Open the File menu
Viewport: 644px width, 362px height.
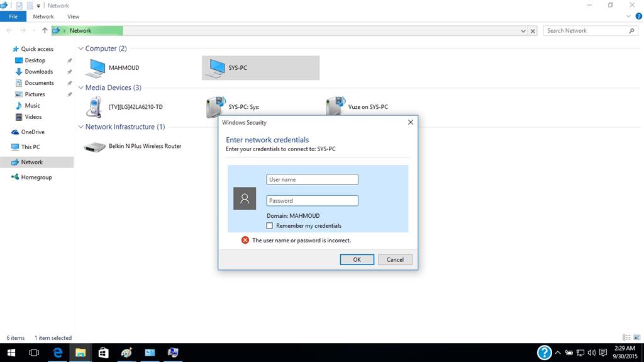(x=13, y=16)
